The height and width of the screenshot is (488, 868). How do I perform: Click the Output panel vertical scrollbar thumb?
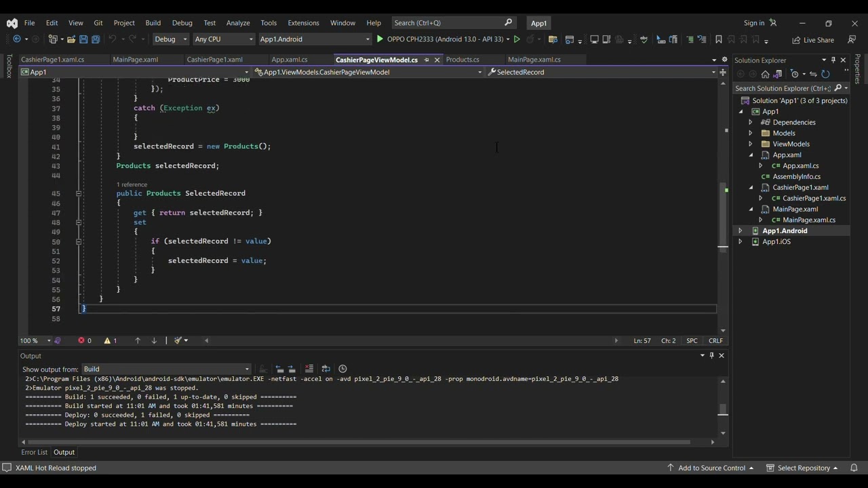[723, 410]
